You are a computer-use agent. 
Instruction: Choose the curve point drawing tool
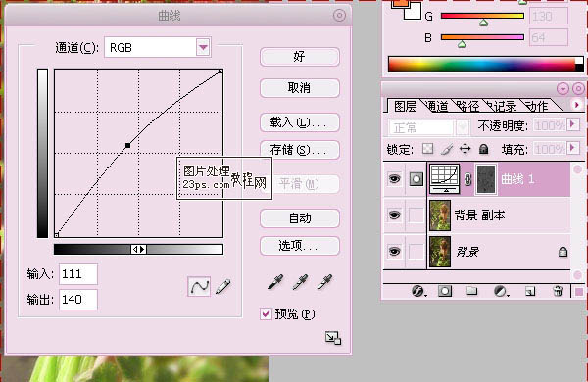[x=199, y=286]
